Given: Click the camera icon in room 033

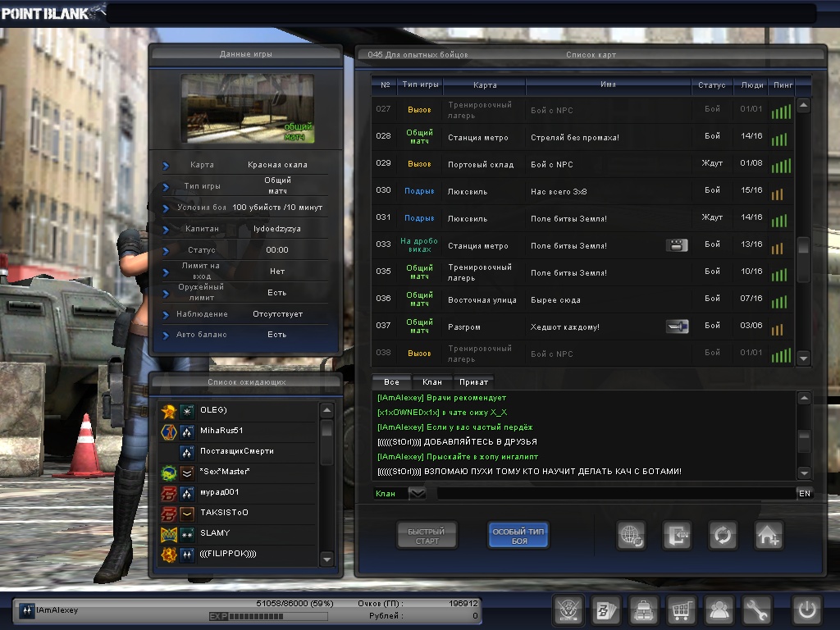Looking at the screenshot, I should click(x=677, y=245).
